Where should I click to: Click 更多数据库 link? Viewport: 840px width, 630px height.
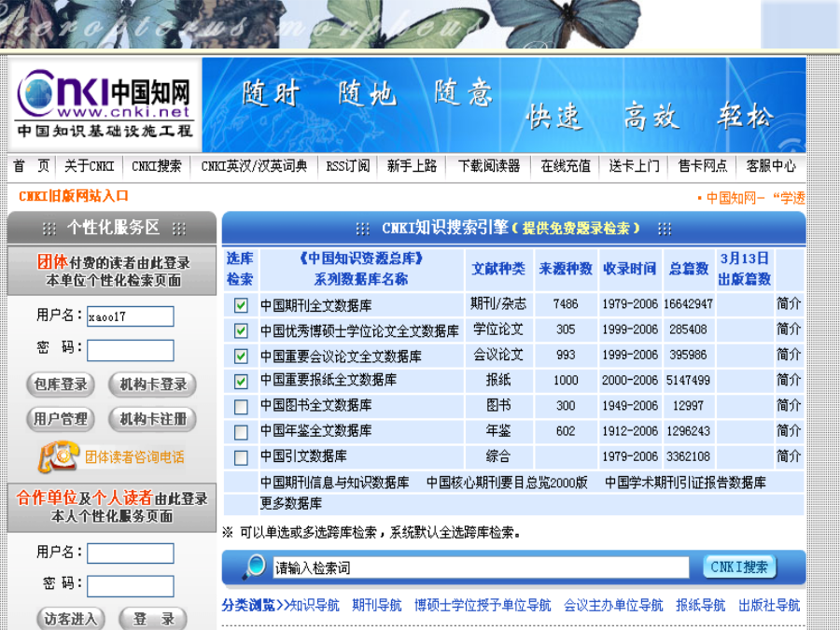pos(291,504)
